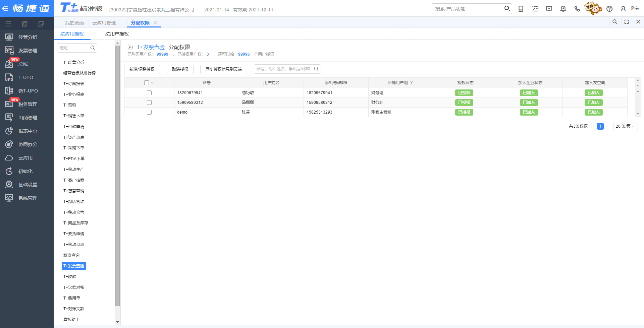The height and width of the screenshot is (328, 644).
Task: Open 基础设置 in the sidebar
Action: pyautogui.click(x=28, y=185)
